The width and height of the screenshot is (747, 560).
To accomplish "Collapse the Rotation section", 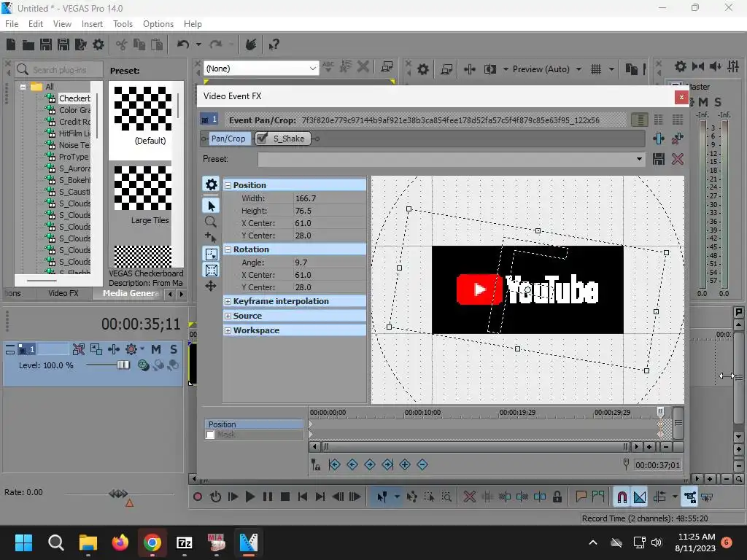I will (228, 249).
